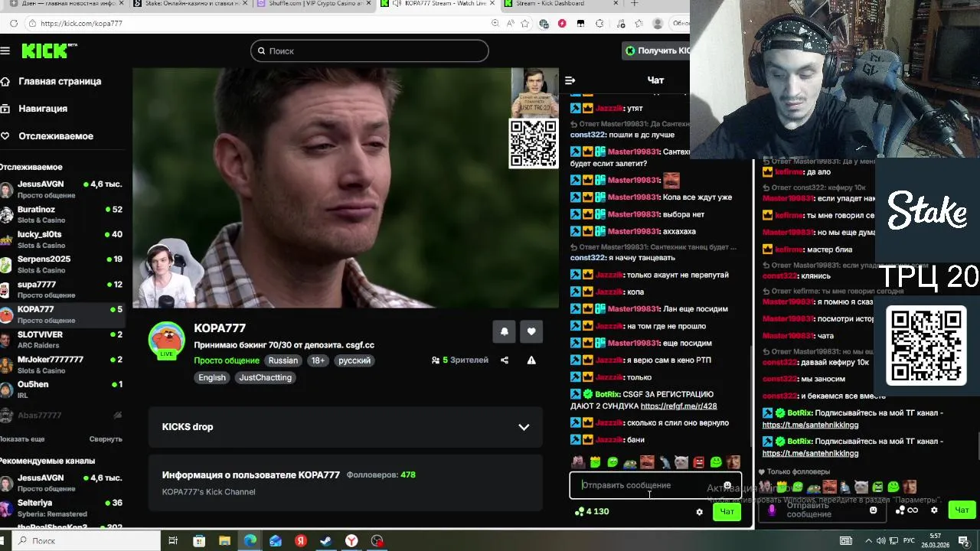This screenshot has width=980, height=551.
Task: Open Steam from the taskbar
Action: click(x=326, y=541)
